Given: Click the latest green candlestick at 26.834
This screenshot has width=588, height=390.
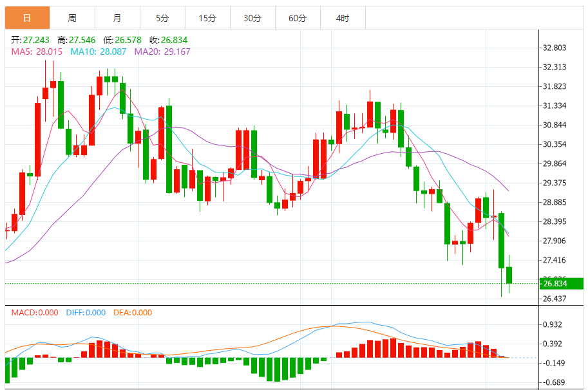Looking at the screenshot, I should point(509,275).
